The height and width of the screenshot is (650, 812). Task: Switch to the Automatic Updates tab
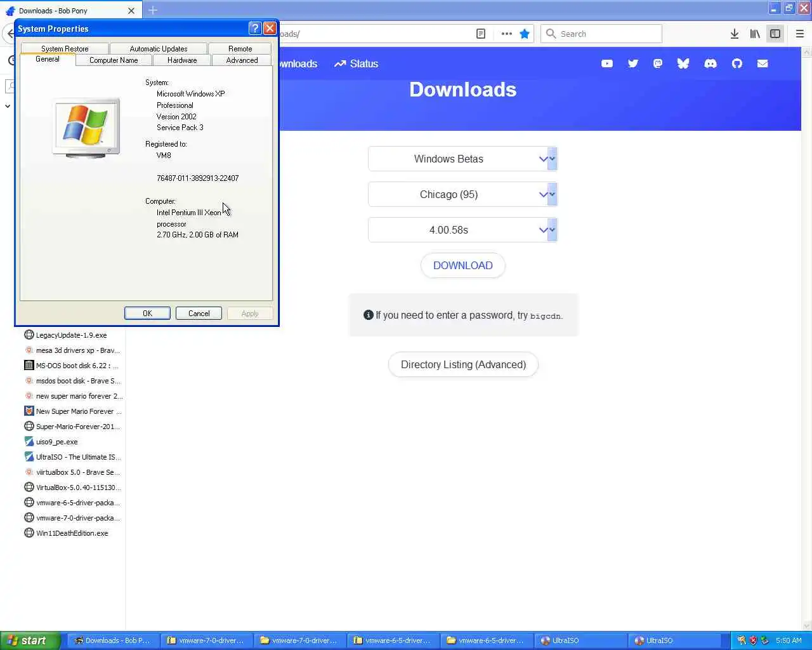159,49
